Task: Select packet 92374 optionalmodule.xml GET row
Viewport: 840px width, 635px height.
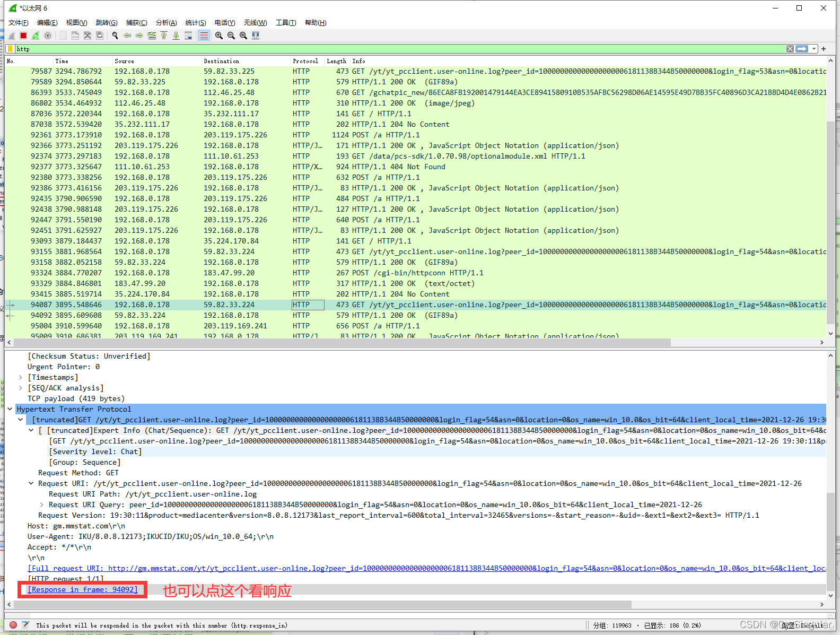Action: (x=416, y=156)
